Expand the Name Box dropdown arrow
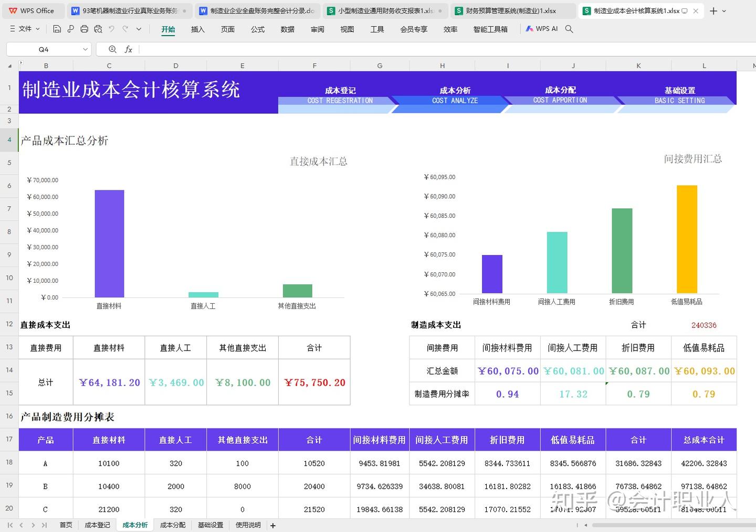The width and height of the screenshot is (756, 532). coord(85,49)
